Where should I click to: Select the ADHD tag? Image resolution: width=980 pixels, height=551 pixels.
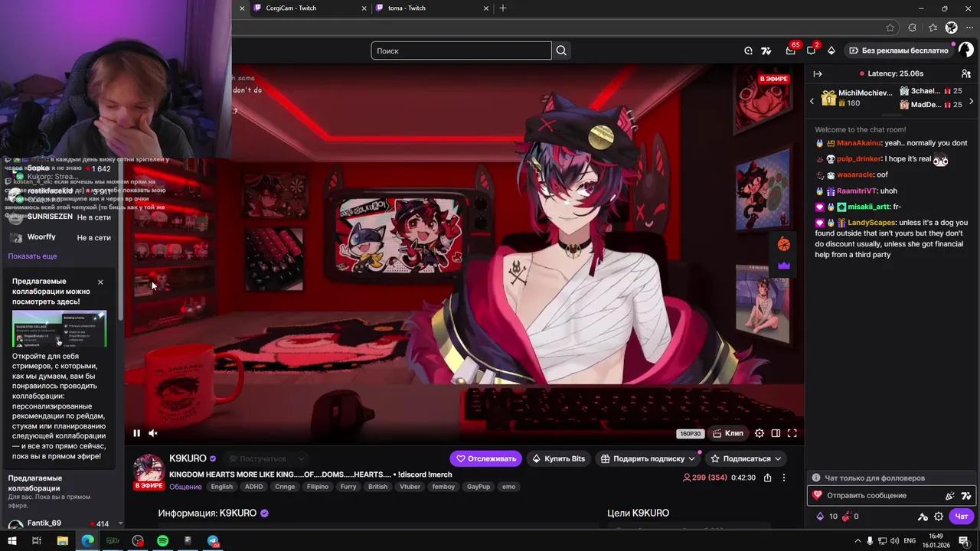(253, 487)
